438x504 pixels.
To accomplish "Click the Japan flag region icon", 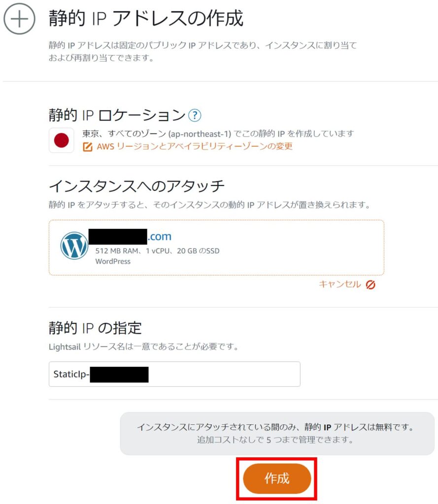I will coord(62,140).
